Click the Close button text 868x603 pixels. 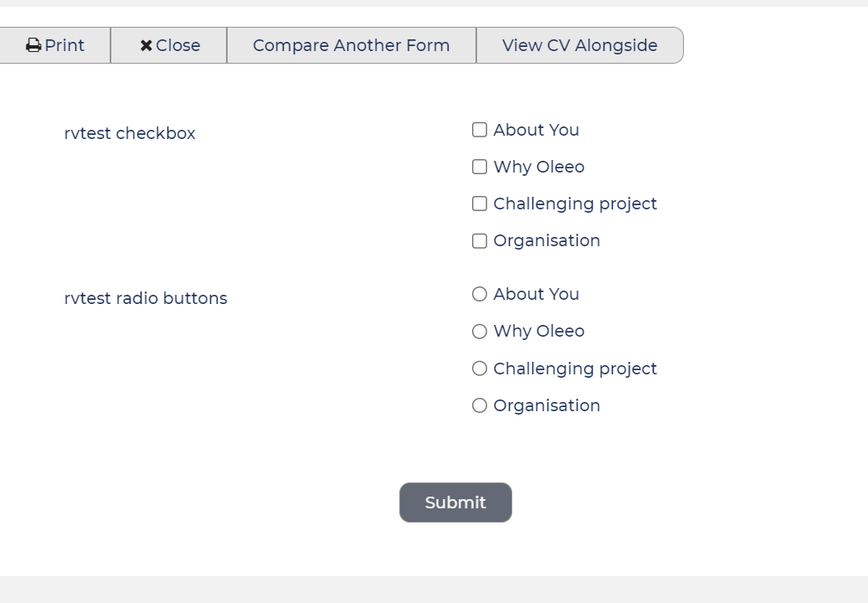(177, 45)
